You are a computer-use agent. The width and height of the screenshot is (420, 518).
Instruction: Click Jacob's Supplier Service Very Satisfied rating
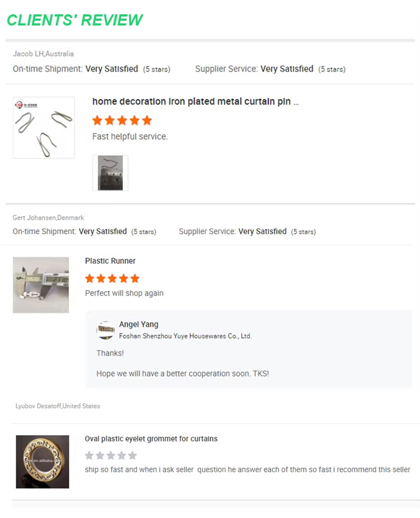tap(270, 69)
